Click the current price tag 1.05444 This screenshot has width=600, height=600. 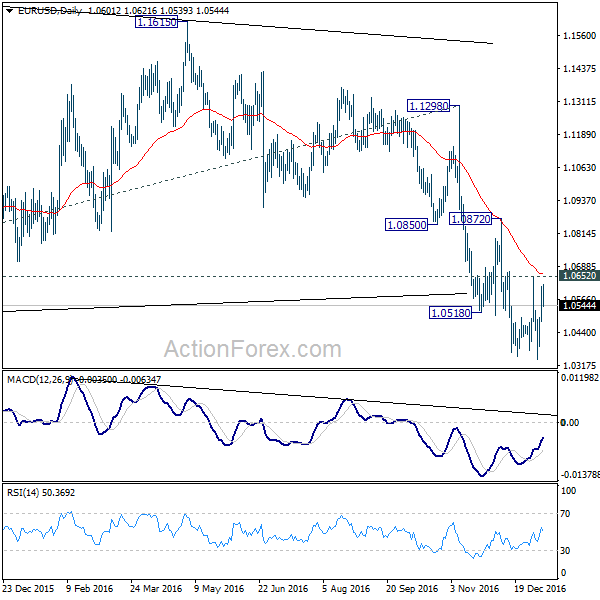[579, 305]
